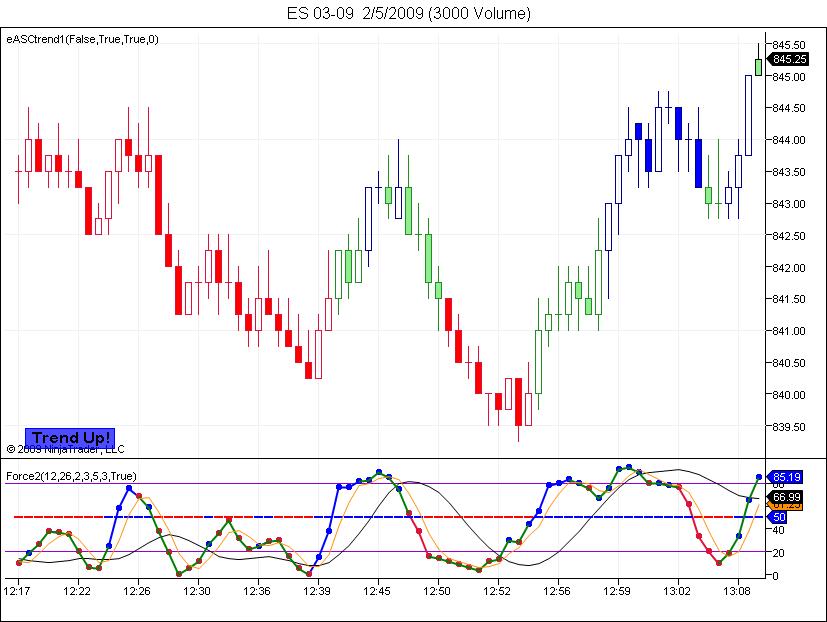Click the 841.50 price axis label
This screenshot has height=622, width=827.
pyautogui.click(x=788, y=299)
